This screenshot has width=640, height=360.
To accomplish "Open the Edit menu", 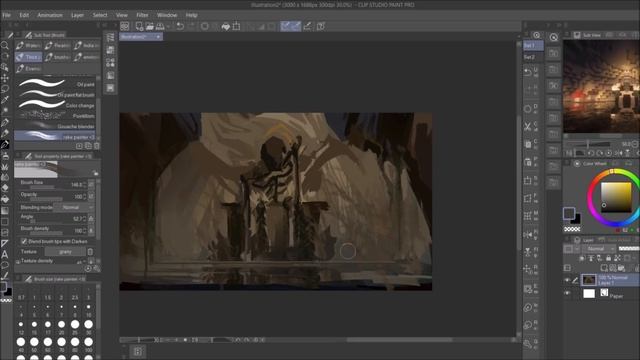I will [x=24, y=15].
